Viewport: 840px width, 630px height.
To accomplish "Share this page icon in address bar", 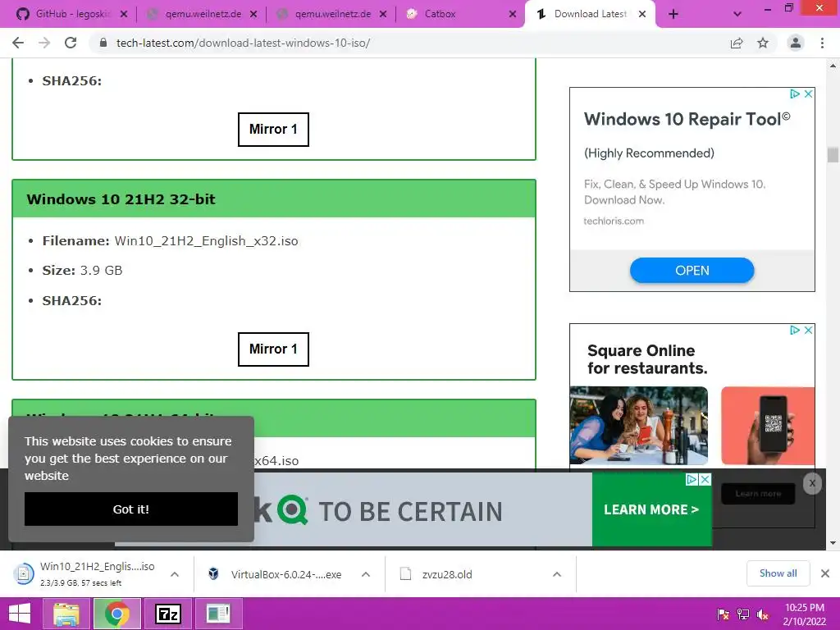I will coord(737,43).
